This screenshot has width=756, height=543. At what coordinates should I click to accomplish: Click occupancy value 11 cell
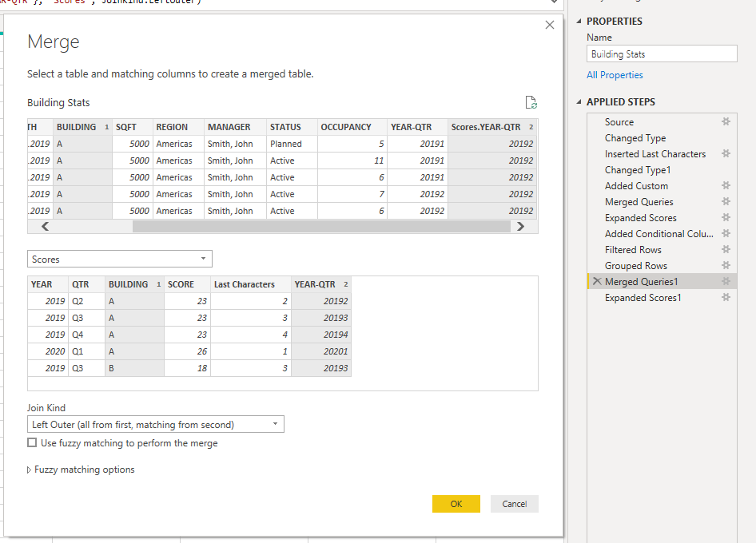tap(352, 161)
